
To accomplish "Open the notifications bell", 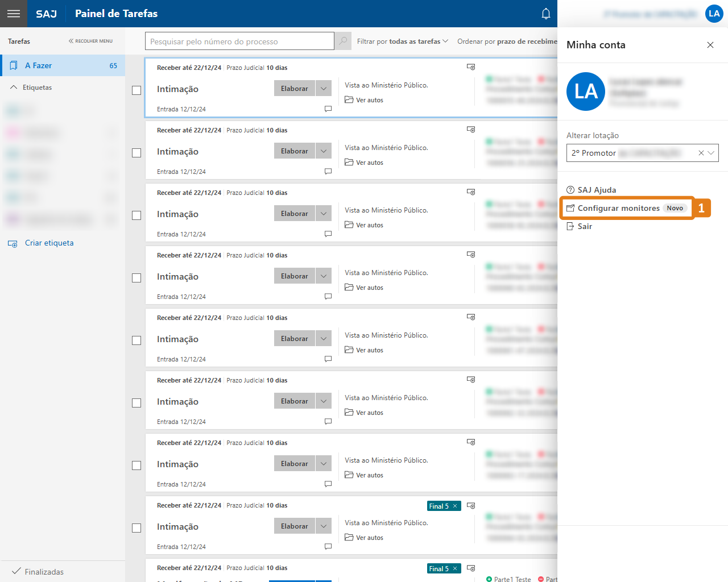I will tap(545, 13).
